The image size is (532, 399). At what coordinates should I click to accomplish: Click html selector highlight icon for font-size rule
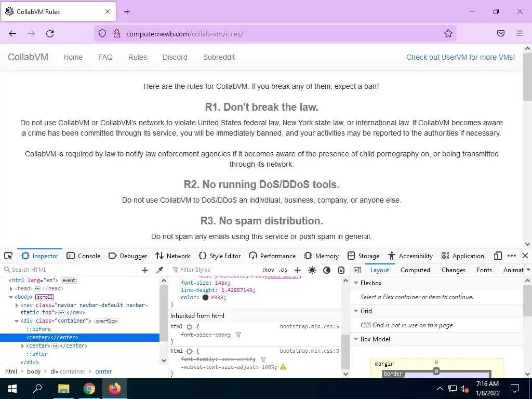189,327
